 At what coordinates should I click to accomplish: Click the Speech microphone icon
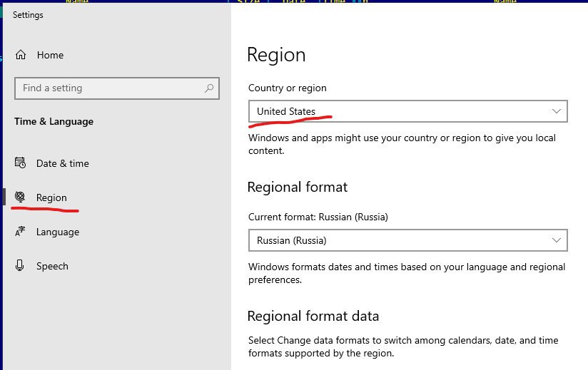pos(20,265)
